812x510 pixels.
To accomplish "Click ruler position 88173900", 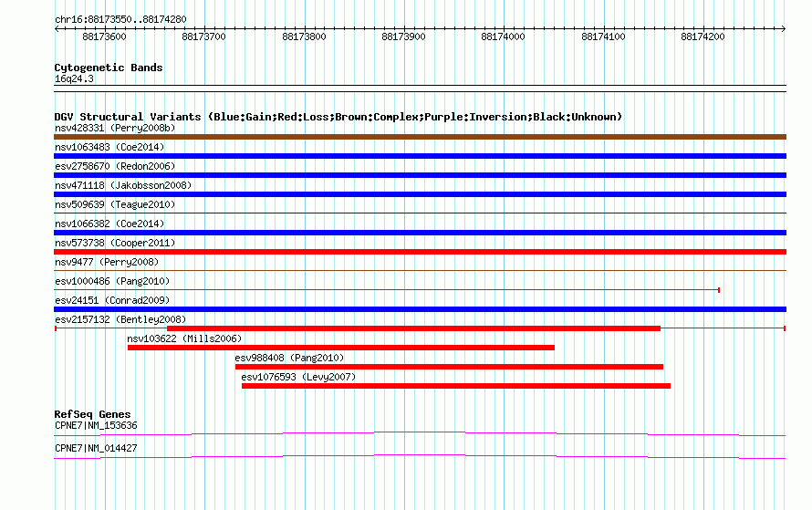I will tap(403, 36).
